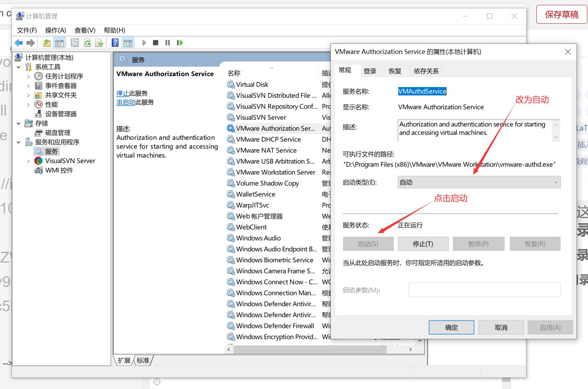The image size is (588, 389).
Task: Select VisualSVN Server in the tree
Action: pos(70,161)
